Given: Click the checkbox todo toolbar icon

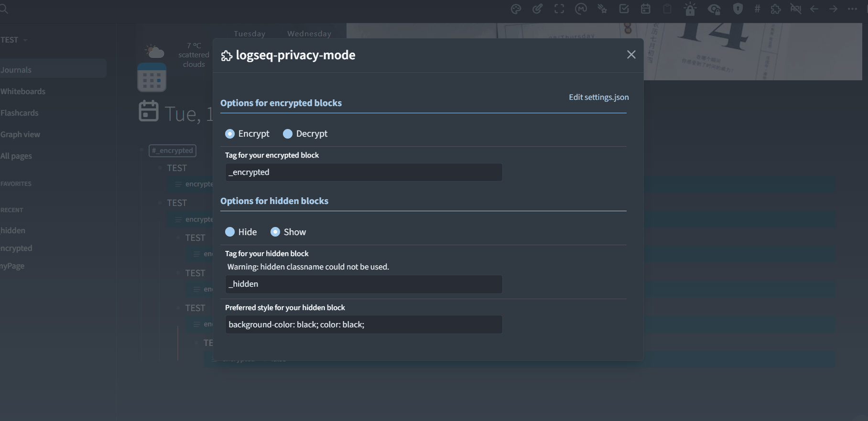Looking at the screenshot, I should [x=624, y=9].
